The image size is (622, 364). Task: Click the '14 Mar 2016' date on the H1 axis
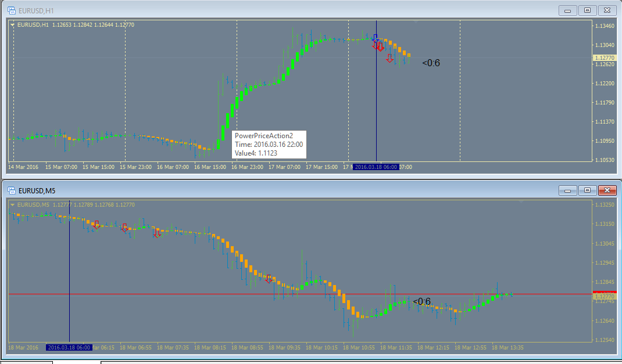pyautogui.click(x=23, y=167)
